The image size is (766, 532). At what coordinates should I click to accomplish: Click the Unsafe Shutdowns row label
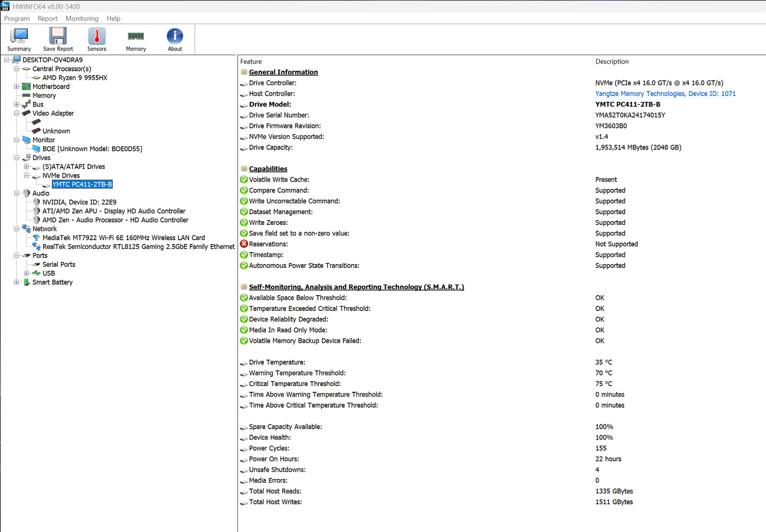277,470
